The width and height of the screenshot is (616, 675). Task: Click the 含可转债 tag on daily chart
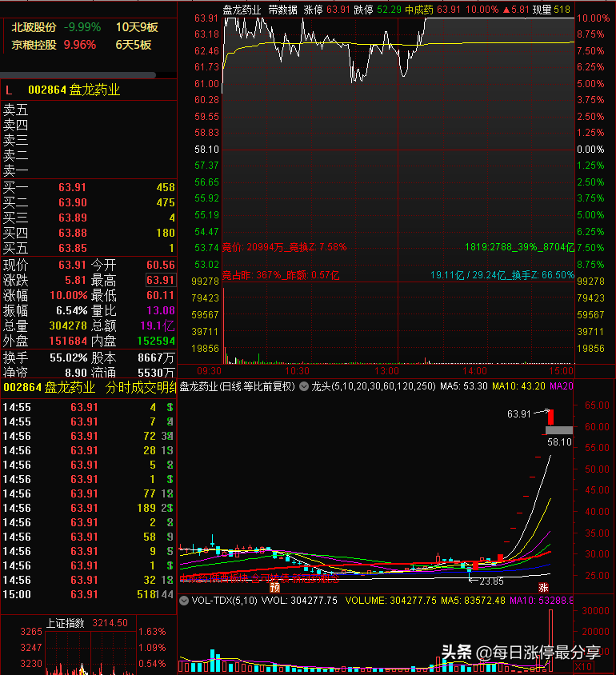coord(270,579)
